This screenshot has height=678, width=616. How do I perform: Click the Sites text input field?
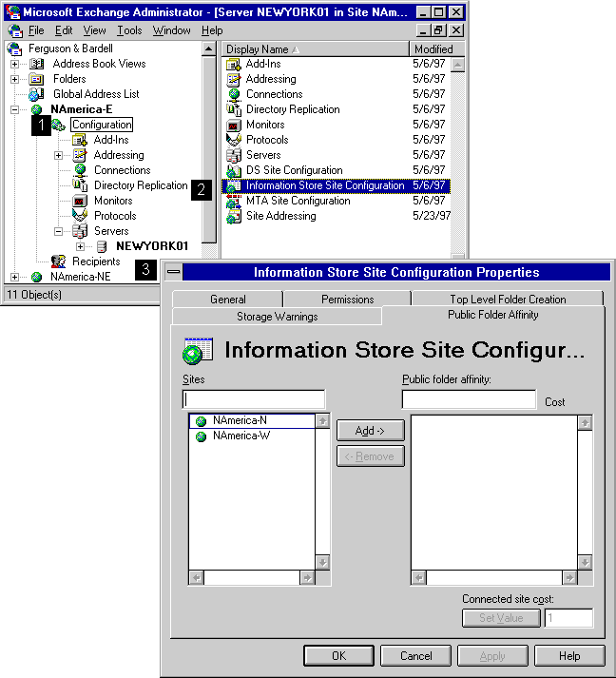point(254,399)
